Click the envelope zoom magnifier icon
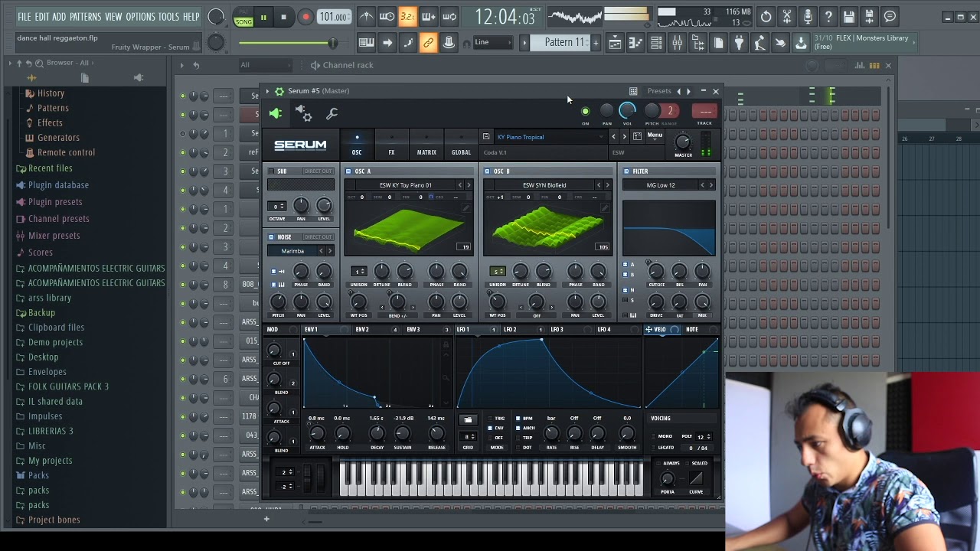The height and width of the screenshot is (551, 980). 446,377
